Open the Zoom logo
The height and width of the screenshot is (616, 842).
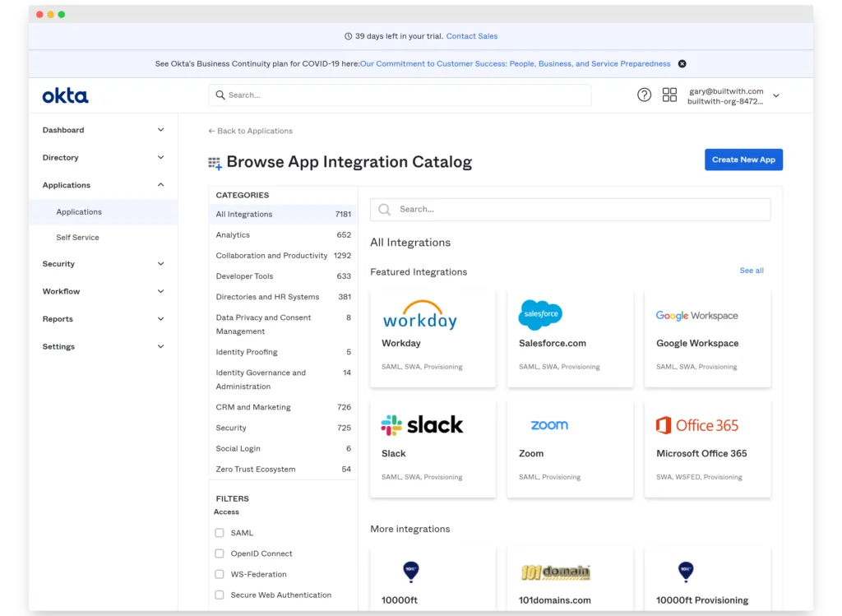click(x=548, y=425)
